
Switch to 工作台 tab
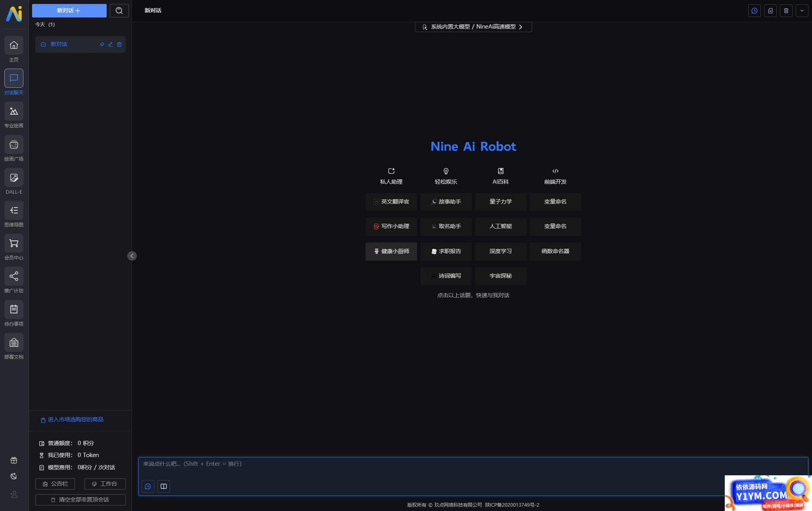(x=105, y=483)
